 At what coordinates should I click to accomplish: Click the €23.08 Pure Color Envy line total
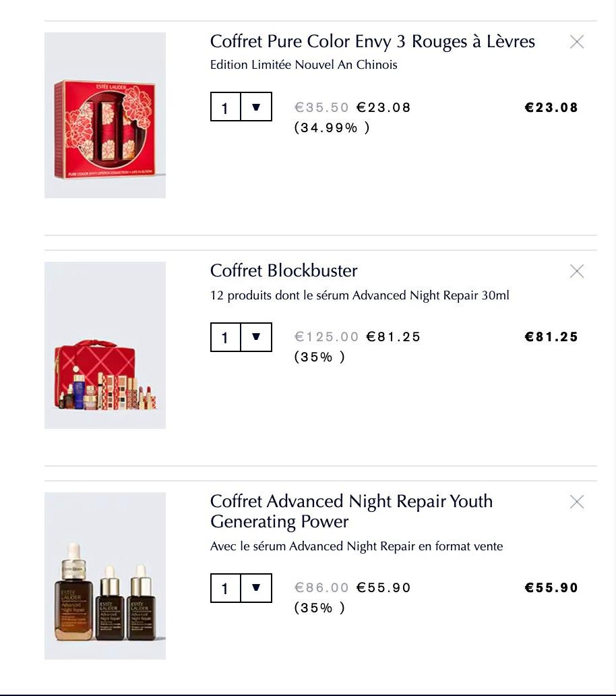coord(551,107)
